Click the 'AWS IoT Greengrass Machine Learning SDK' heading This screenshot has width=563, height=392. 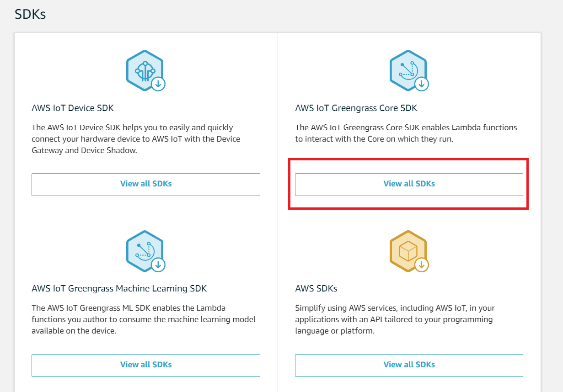point(119,289)
